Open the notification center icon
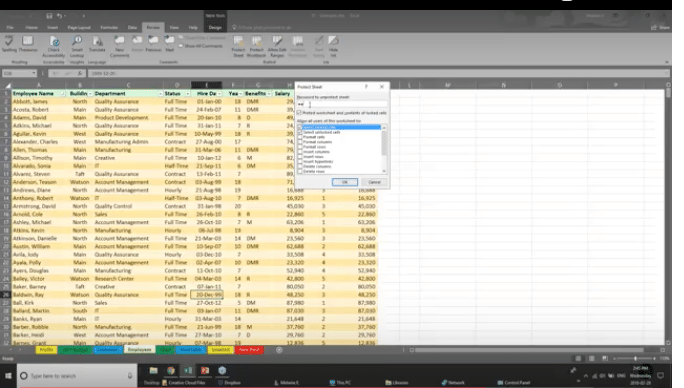 pos(660,375)
